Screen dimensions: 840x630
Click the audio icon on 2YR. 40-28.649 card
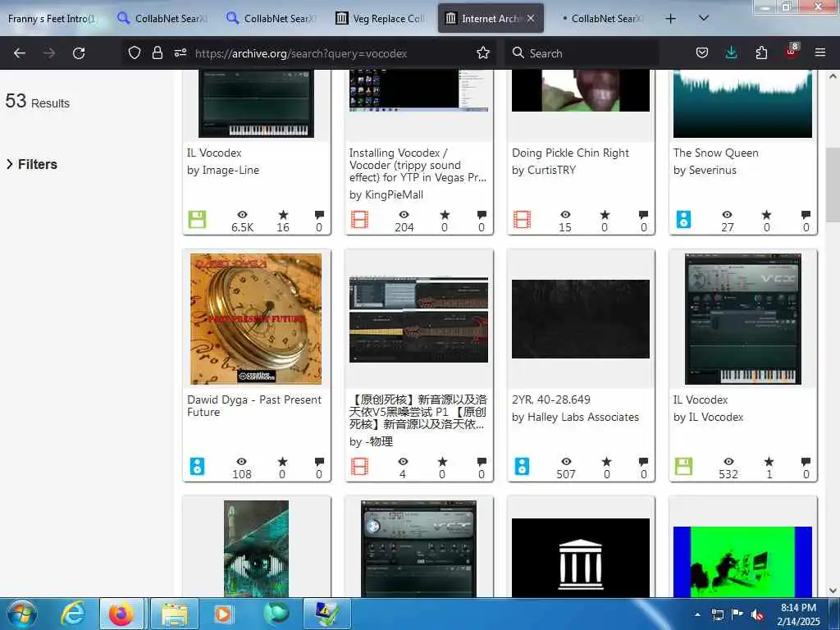pos(522,466)
